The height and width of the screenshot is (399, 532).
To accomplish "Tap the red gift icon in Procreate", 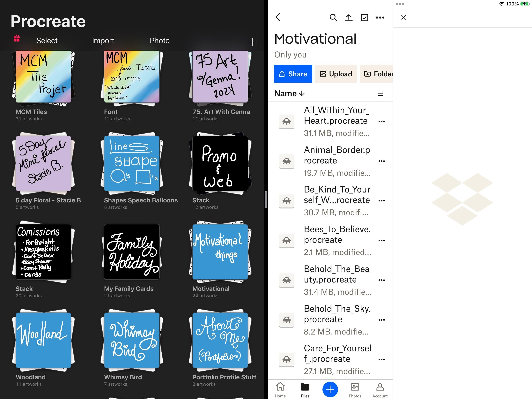I will coord(17,38).
